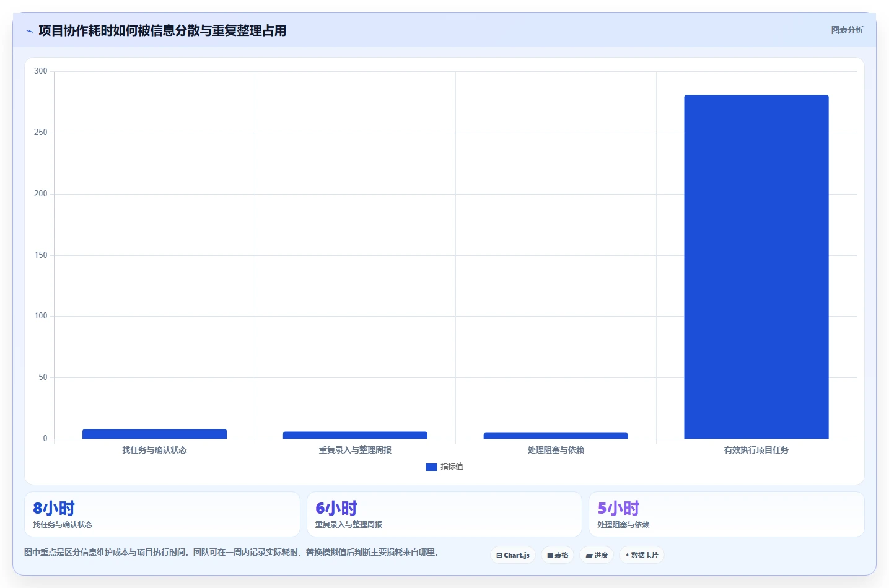Click the 200 y-axis value
The image size is (889, 588).
coord(41,194)
